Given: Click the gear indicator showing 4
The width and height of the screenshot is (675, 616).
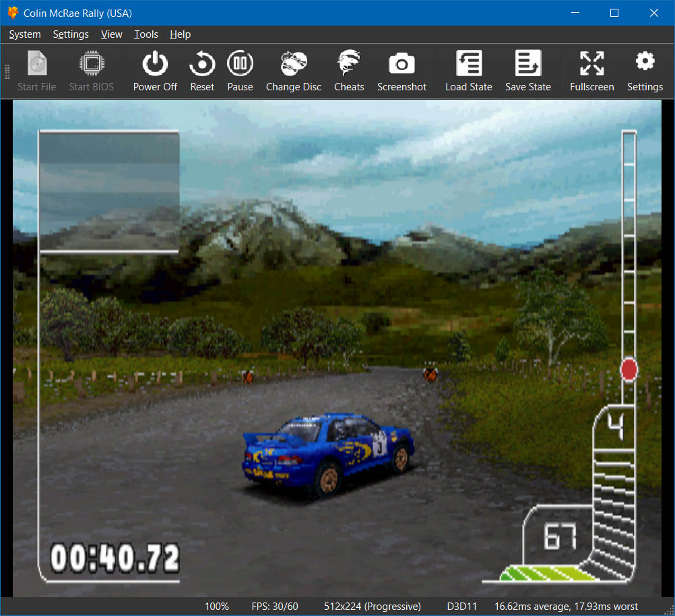Looking at the screenshot, I should coord(616,427).
